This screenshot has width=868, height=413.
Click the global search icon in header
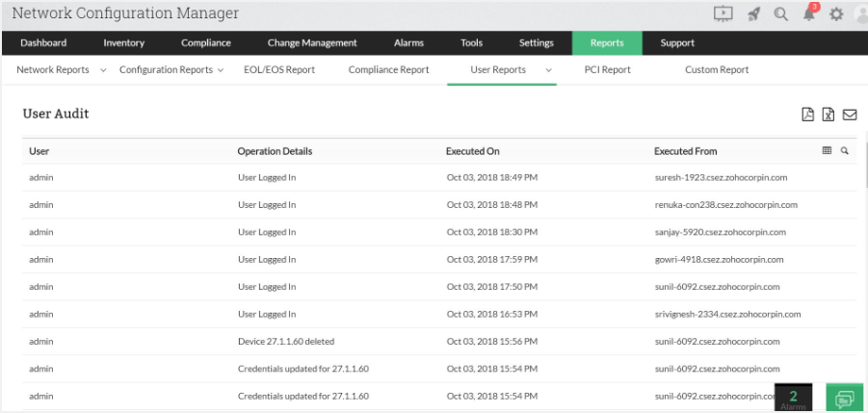coord(781,13)
